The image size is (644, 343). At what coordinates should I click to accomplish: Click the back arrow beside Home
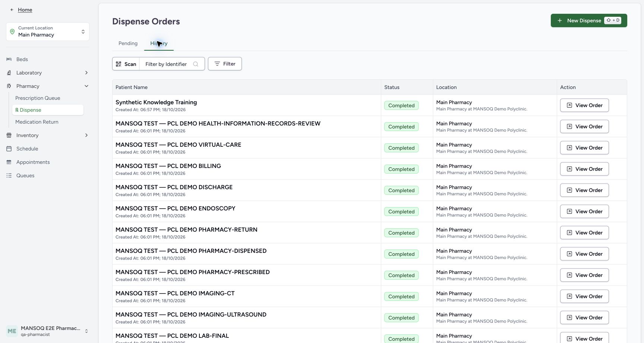(x=12, y=10)
